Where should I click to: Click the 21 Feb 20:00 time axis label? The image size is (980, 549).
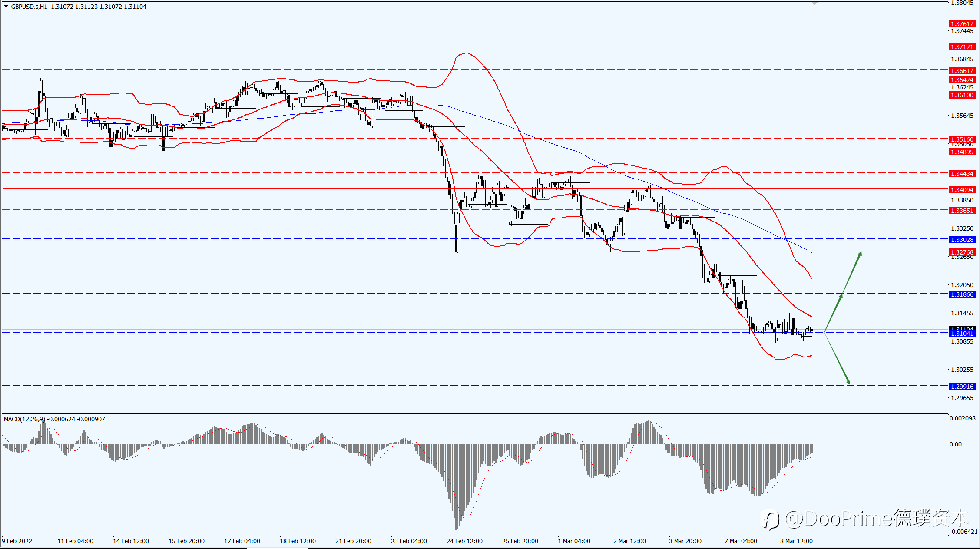tap(353, 541)
